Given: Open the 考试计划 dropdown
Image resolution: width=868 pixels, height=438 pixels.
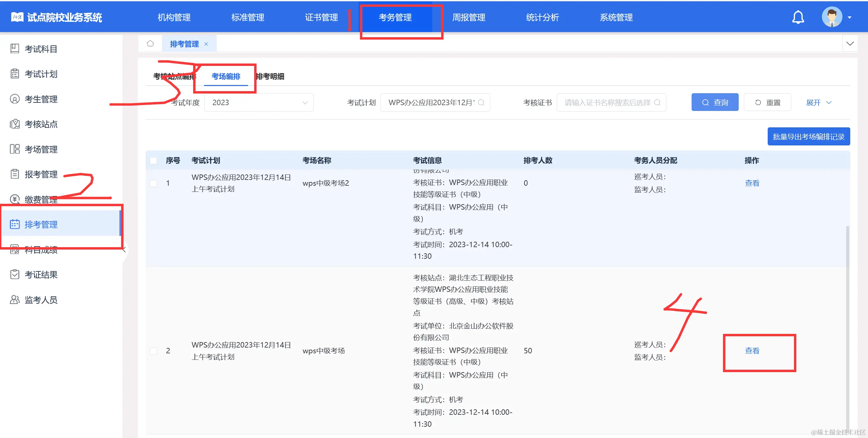Looking at the screenshot, I should [435, 102].
